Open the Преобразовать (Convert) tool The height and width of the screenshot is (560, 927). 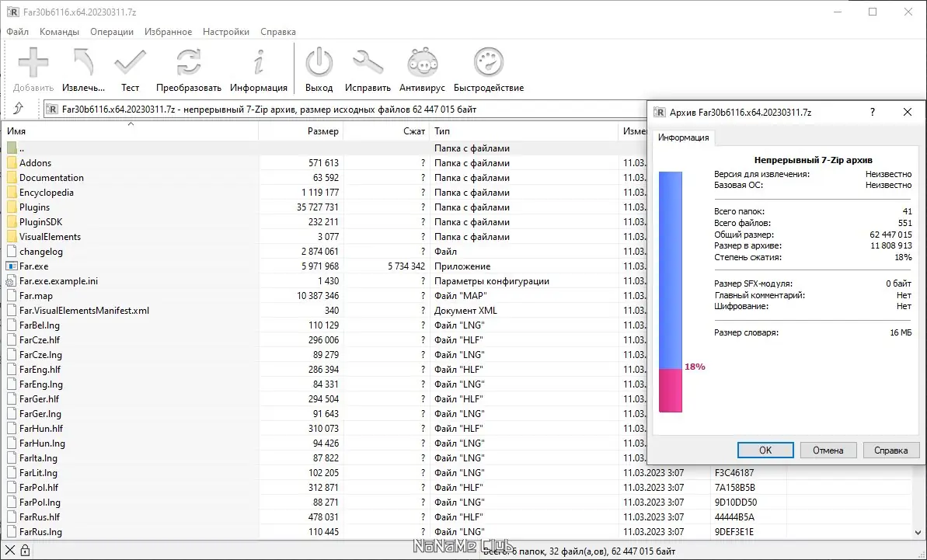(186, 62)
